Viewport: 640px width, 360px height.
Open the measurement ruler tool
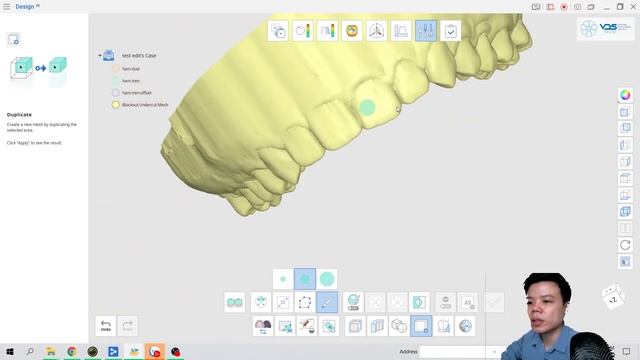[x=401, y=31]
